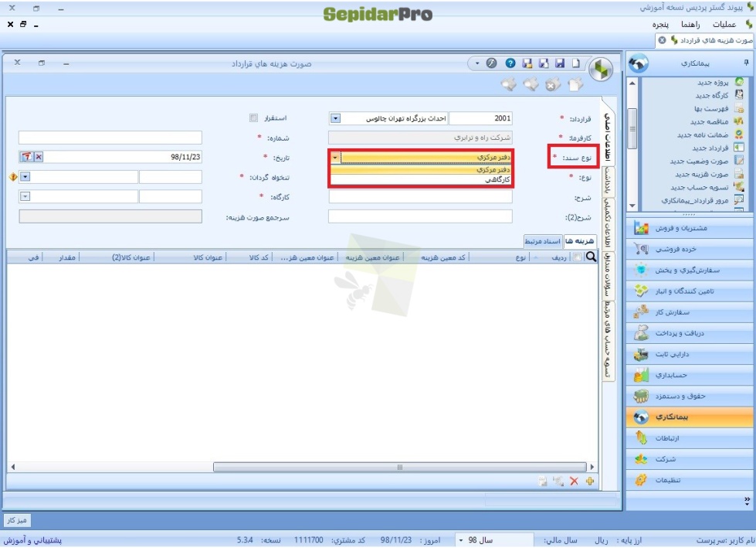756x548 pixels.
Task: Open the ارتباطات module
Action: [x=690, y=438]
